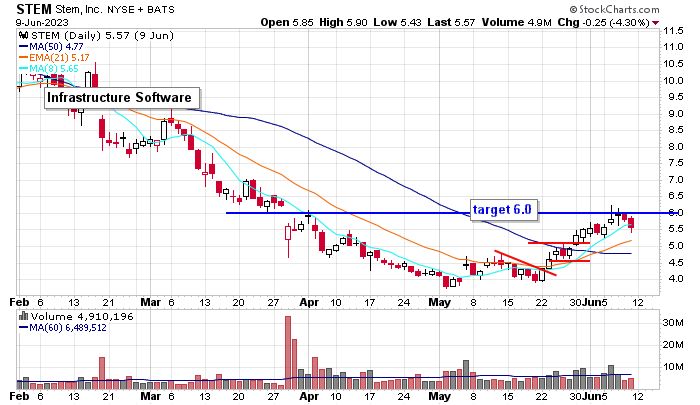The image size is (700, 405).
Task: Click the EMA(21) 5.17 legend entry
Action: [54, 58]
